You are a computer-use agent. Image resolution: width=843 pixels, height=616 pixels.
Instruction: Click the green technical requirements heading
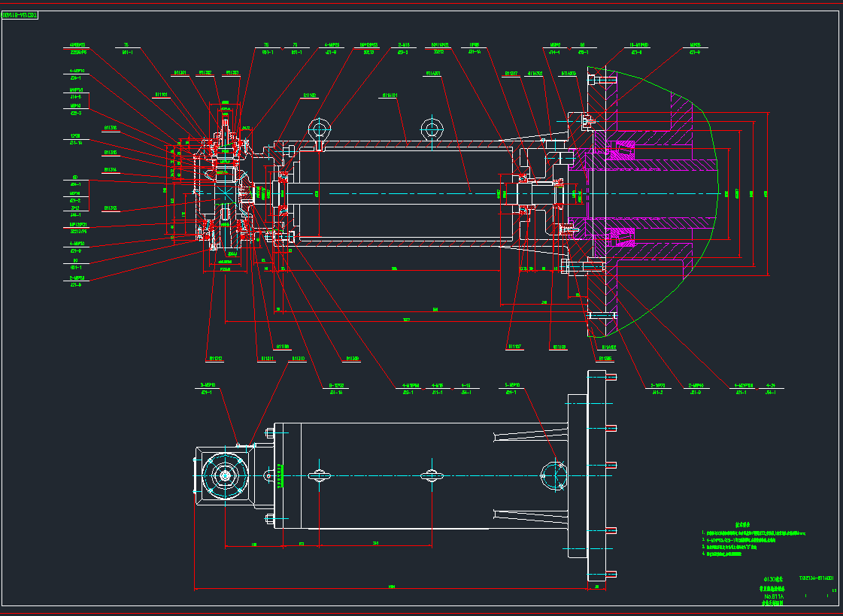742,524
